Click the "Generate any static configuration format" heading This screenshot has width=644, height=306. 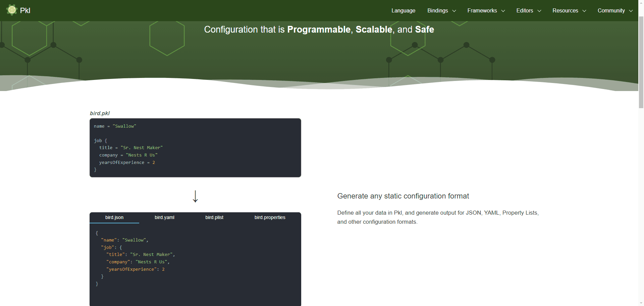(403, 196)
